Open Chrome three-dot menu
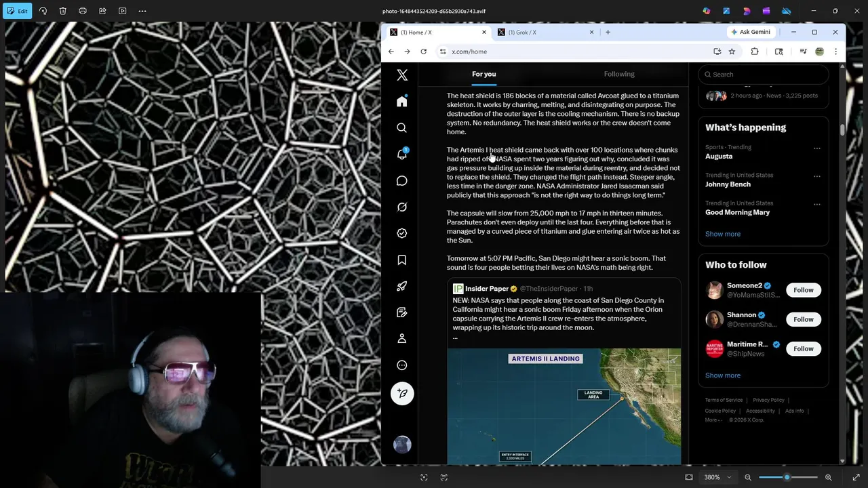Viewport: 868px width, 488px height. pos(835,52)
